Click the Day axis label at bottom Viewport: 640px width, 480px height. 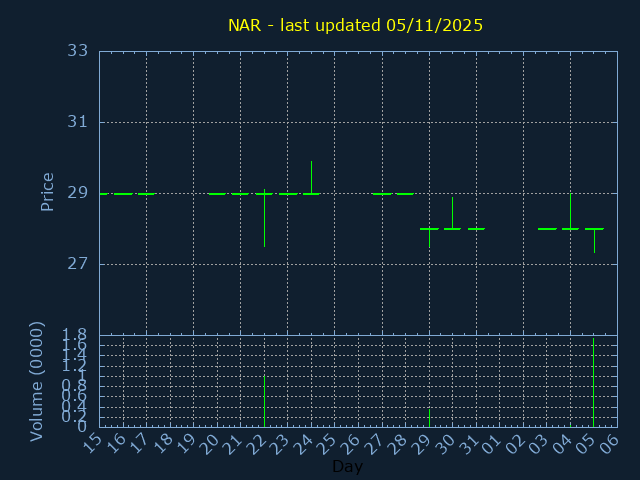point(347,467)
